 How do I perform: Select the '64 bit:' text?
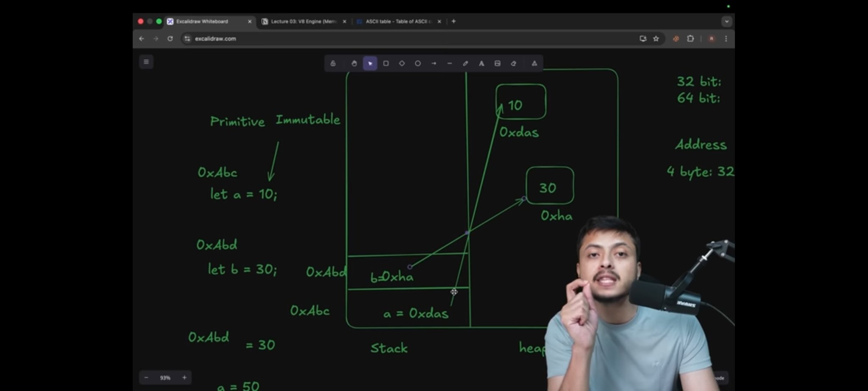tap(699, 98)
